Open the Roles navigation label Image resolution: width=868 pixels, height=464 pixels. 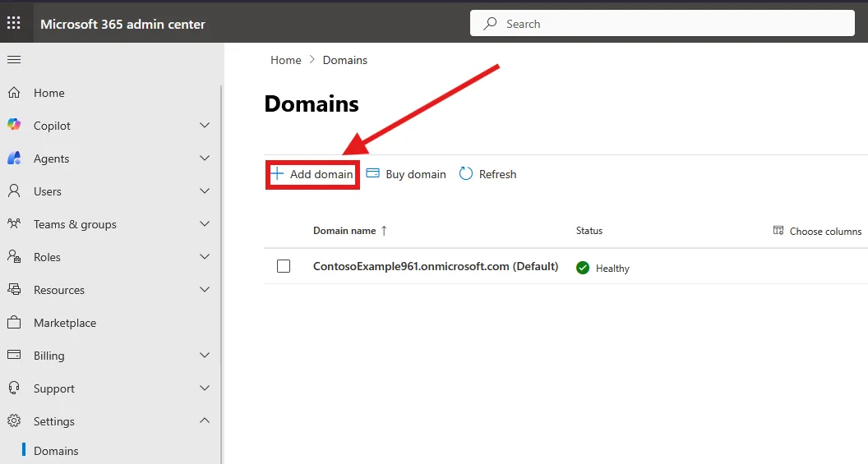pyautogui.click(x=47, y=257)
